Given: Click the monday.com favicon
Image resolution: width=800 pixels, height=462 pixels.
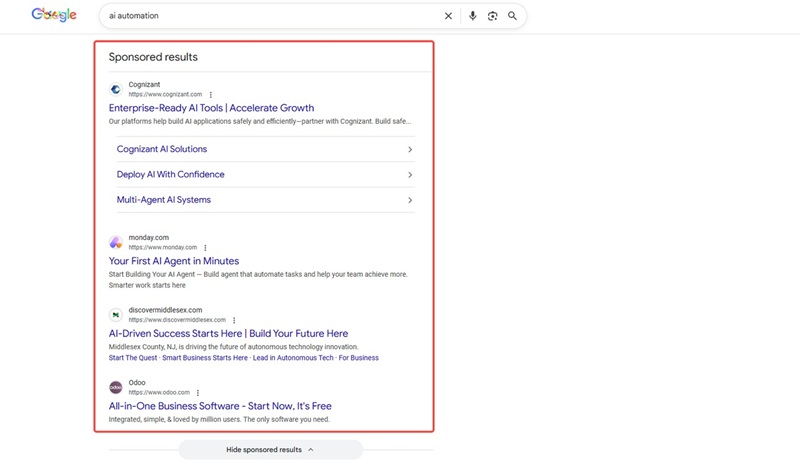Looking at the screenshot, I should (x=116, y=242).
